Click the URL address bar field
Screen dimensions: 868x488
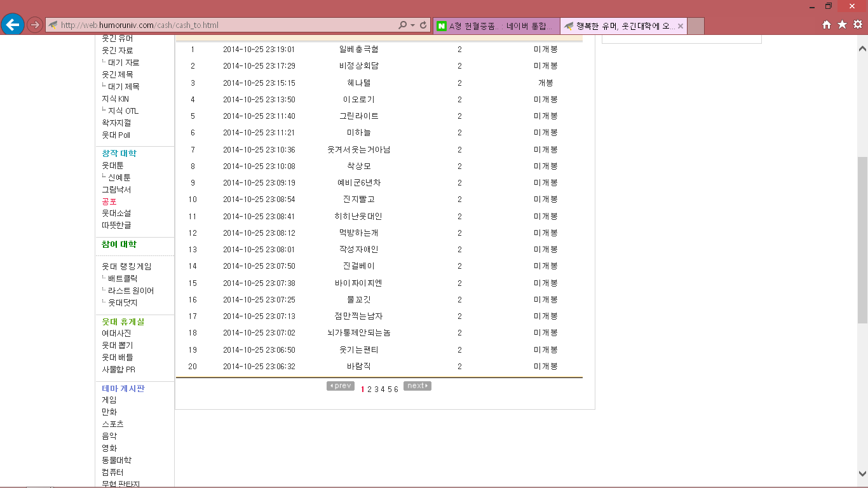(222, 25)
